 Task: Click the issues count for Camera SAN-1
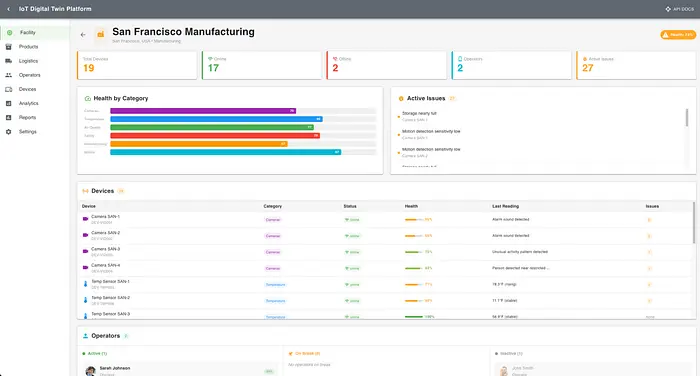tap(649, 220)
